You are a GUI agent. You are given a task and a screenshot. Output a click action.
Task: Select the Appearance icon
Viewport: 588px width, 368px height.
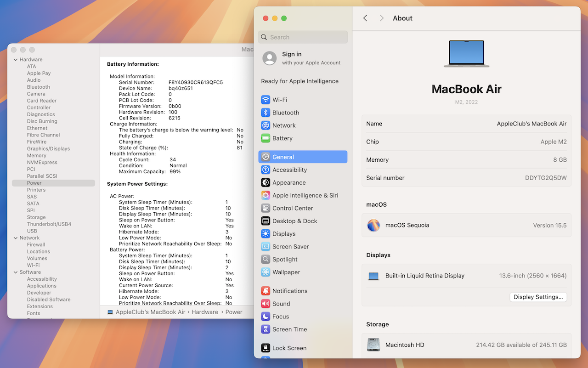click(266, 182)
